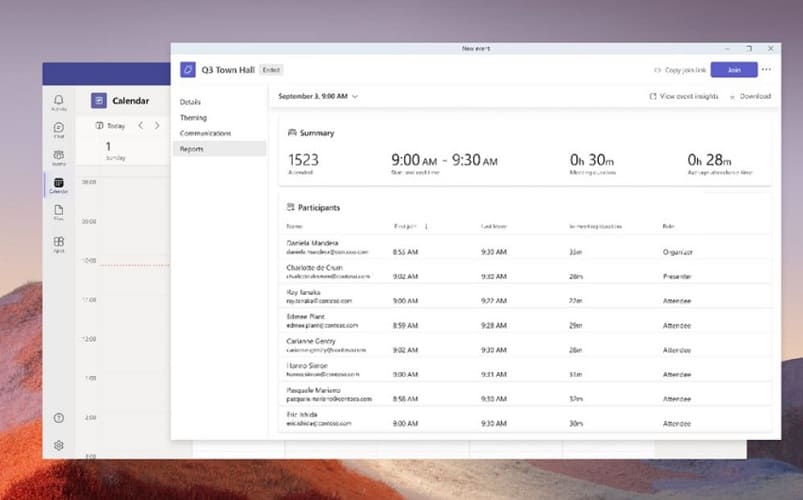Click 9:28 AM last leave for Edmee
803x500 pixels.
494,325
